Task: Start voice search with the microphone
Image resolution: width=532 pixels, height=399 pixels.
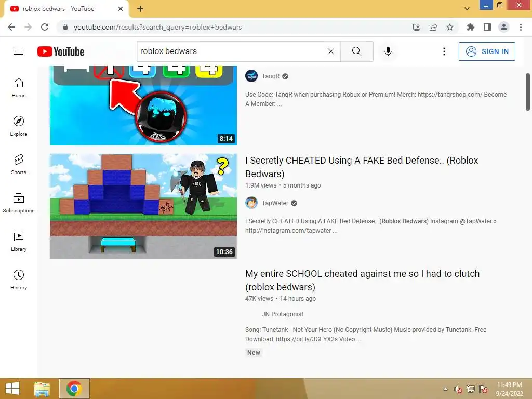Action: pos(388,51)
